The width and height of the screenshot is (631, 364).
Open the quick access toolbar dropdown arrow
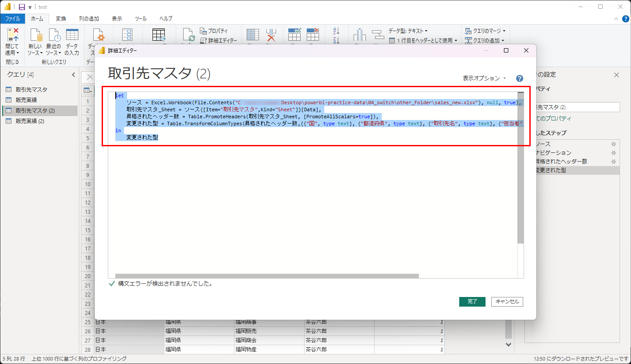click(30, 7)
